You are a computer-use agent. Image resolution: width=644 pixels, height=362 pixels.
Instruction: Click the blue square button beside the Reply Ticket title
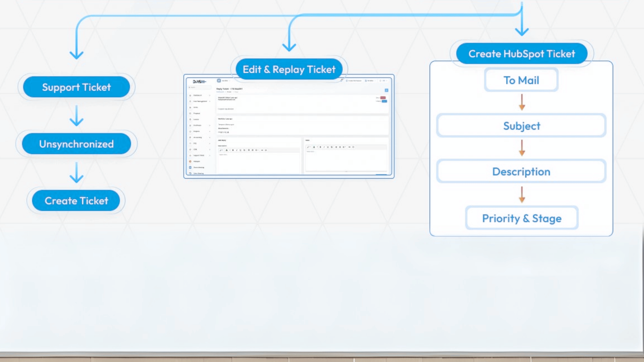pyautogui.click(x=386, y=90)
